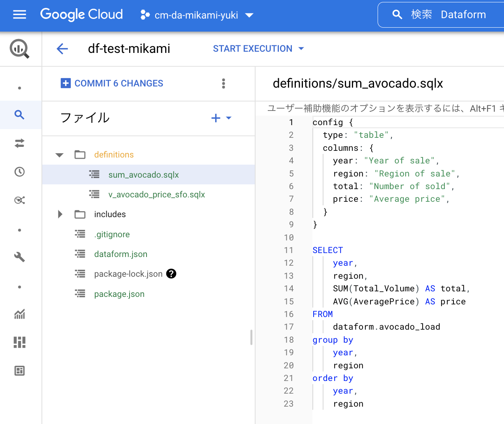504x424 pixels.
Task: Expand the includes folder
Action: click(60, 214)
